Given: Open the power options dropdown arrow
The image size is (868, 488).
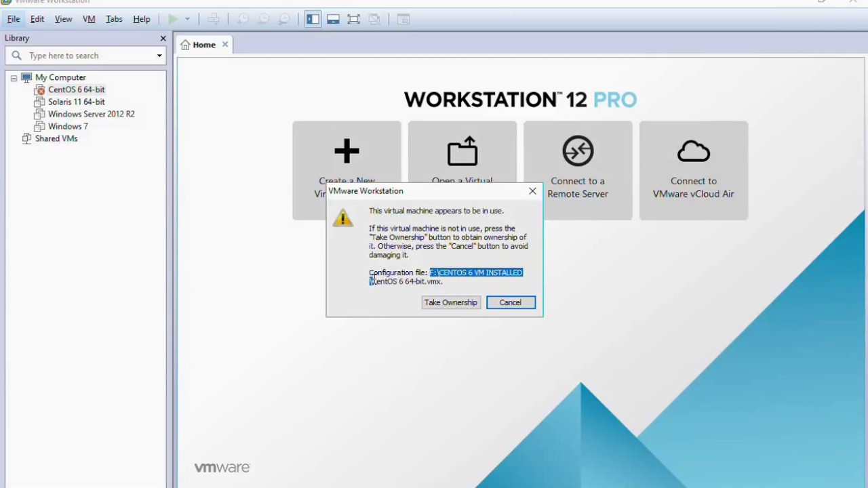Looking at the screenshot, I should pos(188,19).
